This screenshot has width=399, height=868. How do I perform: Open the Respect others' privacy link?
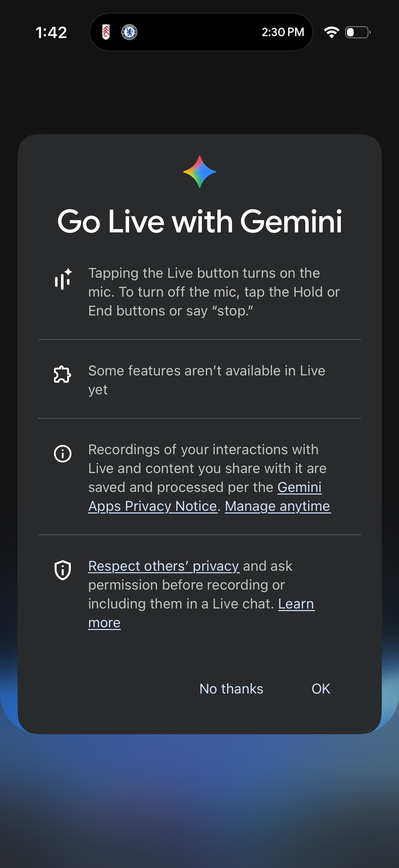(x=163, y=566)
